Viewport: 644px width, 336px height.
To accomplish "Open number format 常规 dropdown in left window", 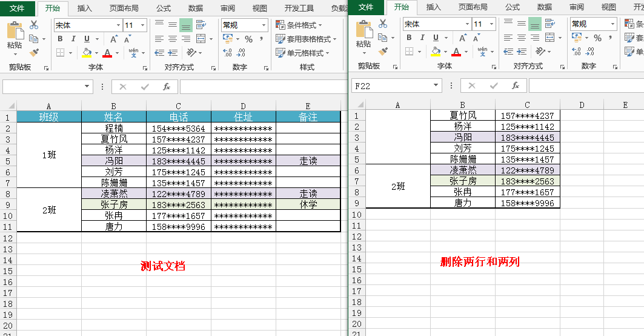I will click(x=264, y=25).
